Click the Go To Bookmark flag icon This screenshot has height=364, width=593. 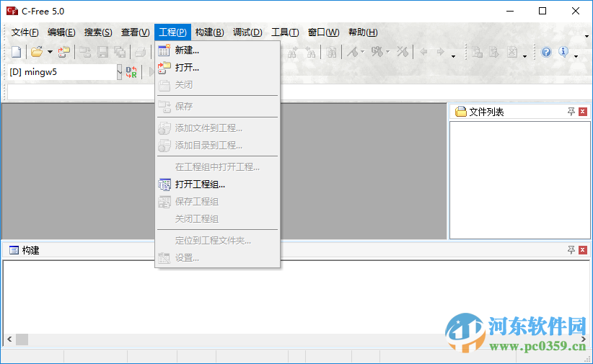point(377,52)
